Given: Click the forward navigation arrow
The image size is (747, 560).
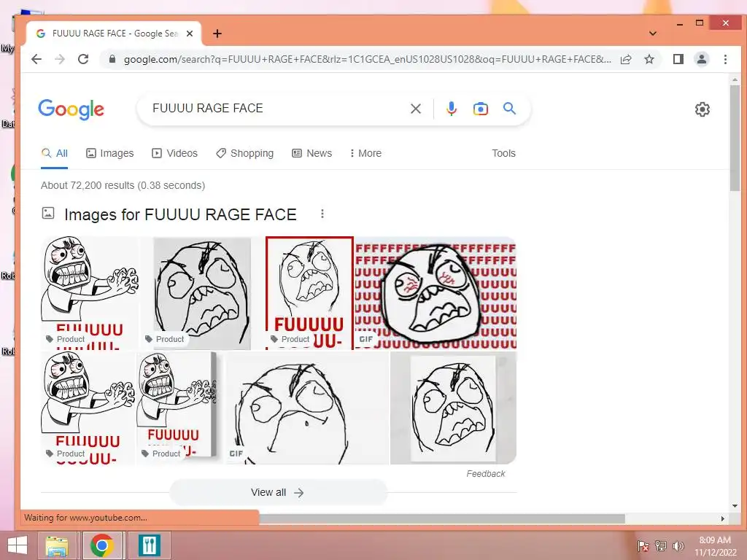Looking at the screenshot, I should tap(60, 59).
